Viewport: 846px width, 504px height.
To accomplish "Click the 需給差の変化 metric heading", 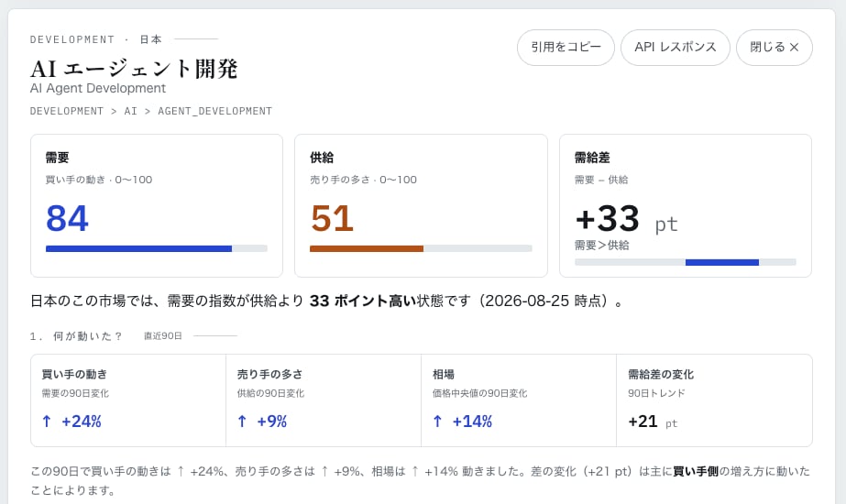I will pyautogui.click(x=661, y=374).
